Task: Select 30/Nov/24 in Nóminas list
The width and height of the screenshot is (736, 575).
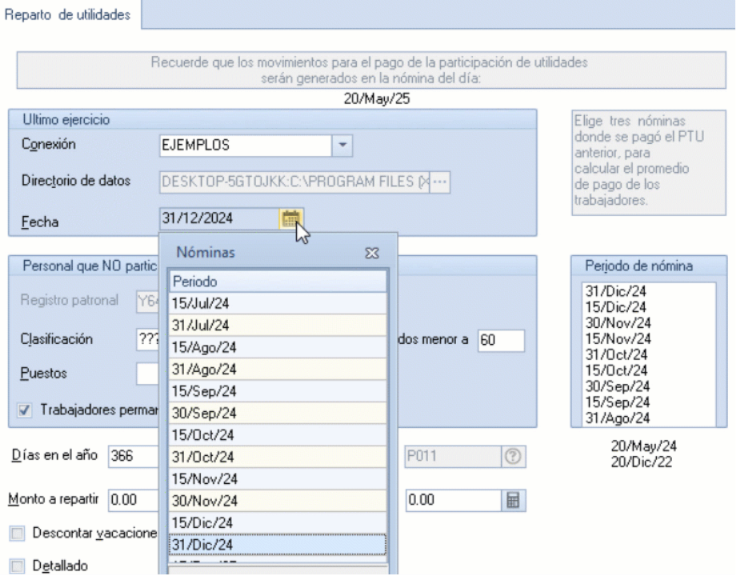Action: click(x=278, y=501)
